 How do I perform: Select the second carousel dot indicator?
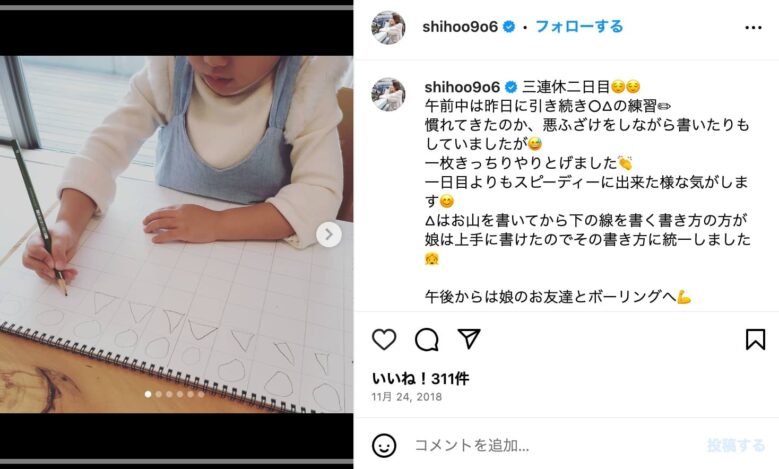(x=158, y=394)
